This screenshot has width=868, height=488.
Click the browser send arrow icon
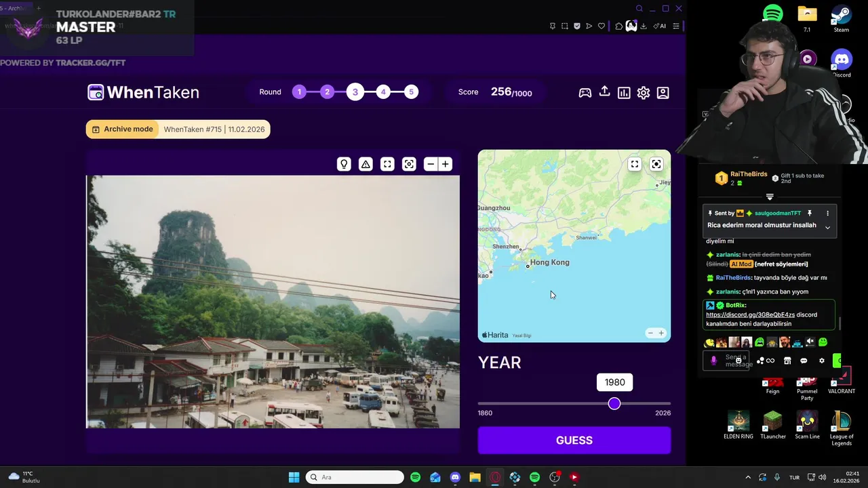pyautogui.click(x=589, y=26)
